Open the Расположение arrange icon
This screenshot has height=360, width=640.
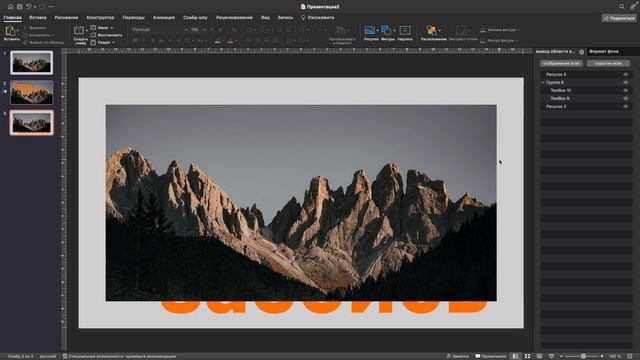click(431, 31)
